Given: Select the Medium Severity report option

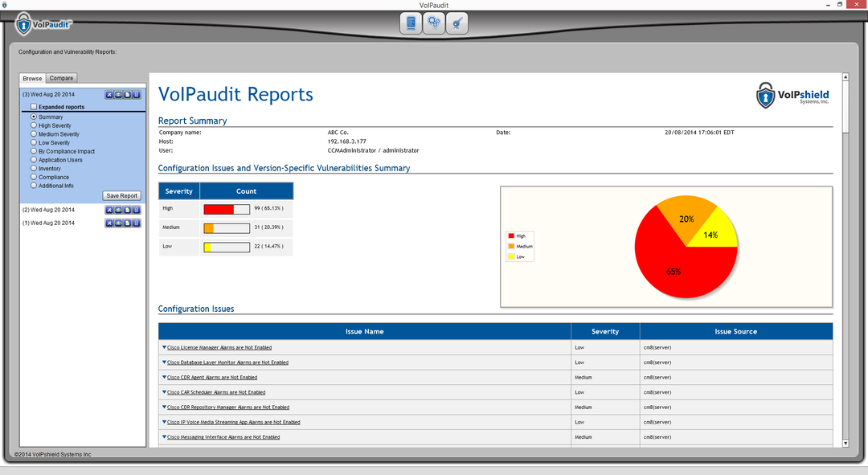Looking at the screenshot, I should [34, 134].
